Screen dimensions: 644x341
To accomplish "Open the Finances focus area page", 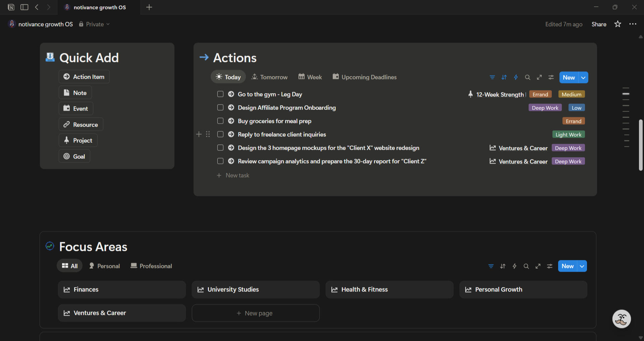I will pos(121,289).
